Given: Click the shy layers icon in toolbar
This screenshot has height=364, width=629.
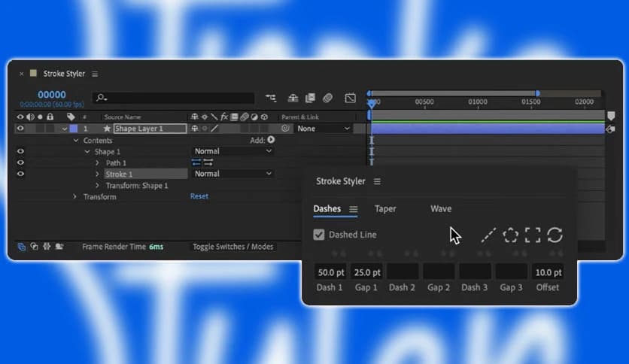Looking at the screenshot, I should [293, 98].
